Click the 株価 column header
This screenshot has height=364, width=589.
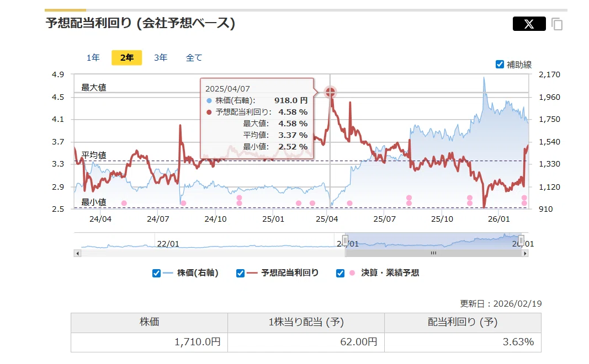point(149,322)
